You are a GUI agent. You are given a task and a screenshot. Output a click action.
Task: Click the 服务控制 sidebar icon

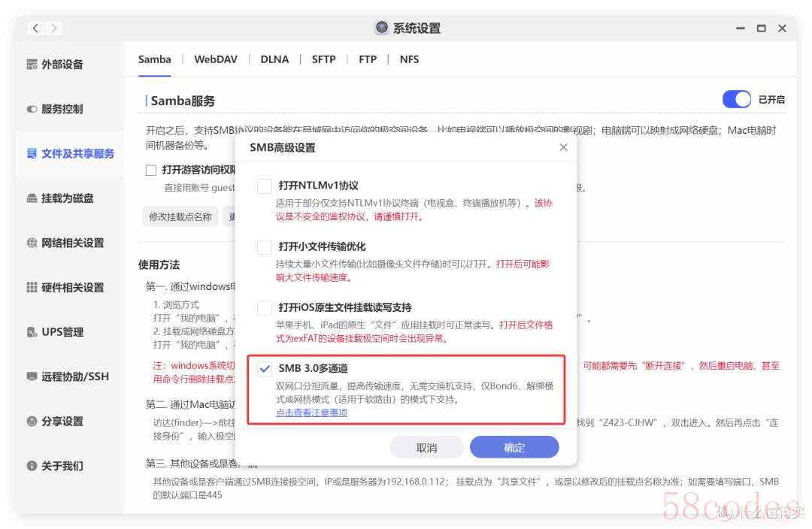click(32, 109)
